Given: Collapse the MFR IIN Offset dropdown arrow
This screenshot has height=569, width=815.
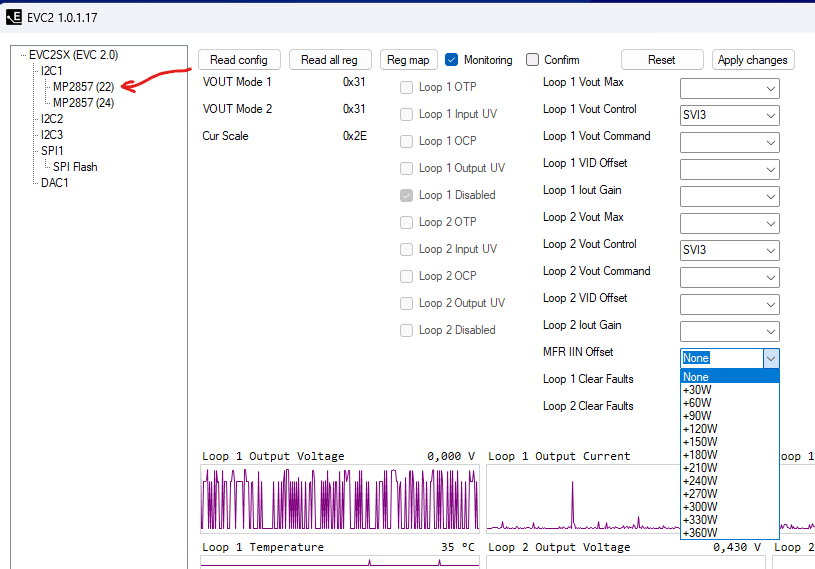Looking at the screenshot, I should (x=771, y=359).
